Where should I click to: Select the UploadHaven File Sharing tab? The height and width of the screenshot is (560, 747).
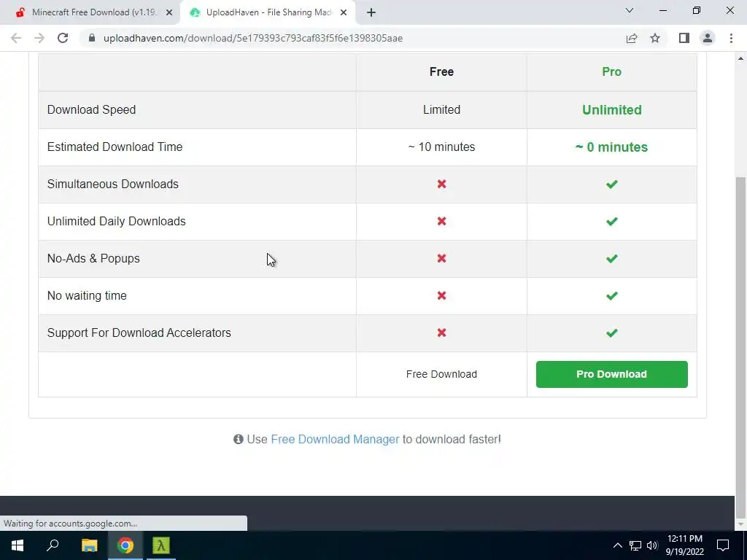click(268, 12)
